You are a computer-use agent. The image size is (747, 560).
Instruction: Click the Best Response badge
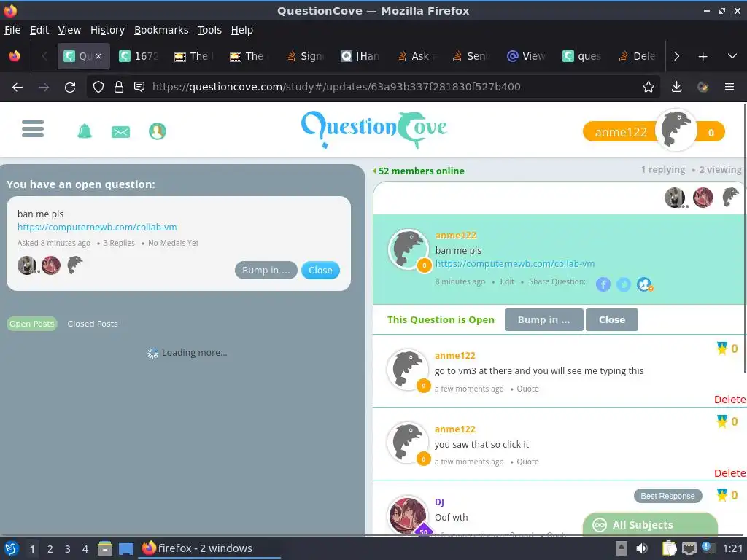[x=667, y=496]
